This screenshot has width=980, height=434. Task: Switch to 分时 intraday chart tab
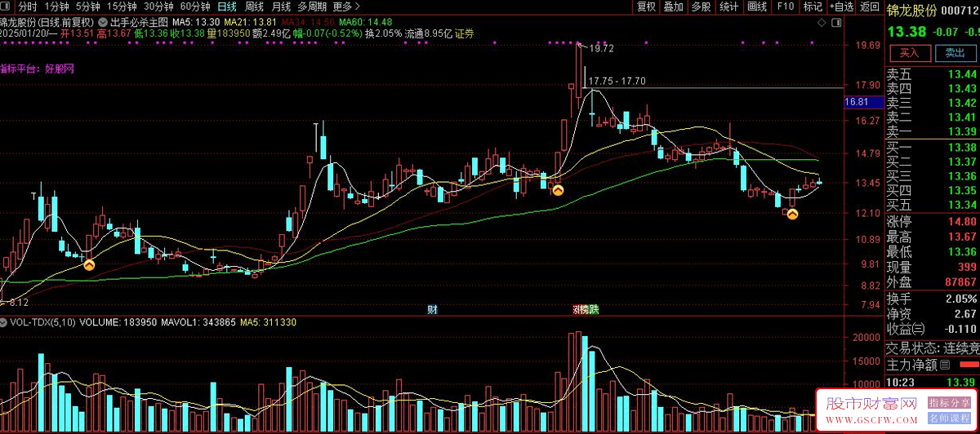pos(28,7)
